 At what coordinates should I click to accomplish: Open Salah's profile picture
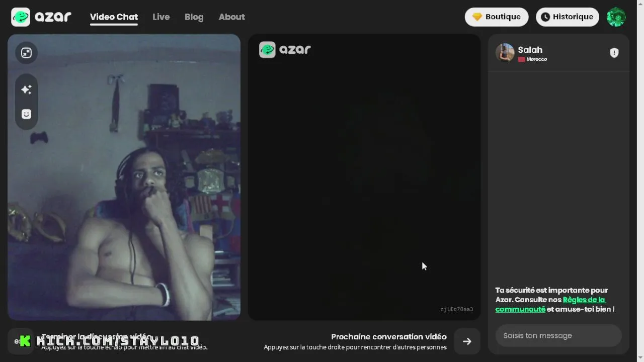click(505, 53)
